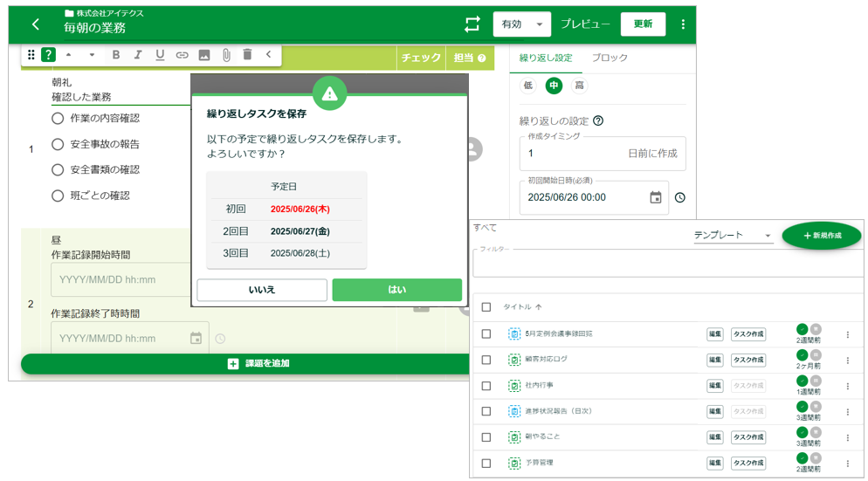Screen dimensions: 868x481
Task: Click the back arrow in the header
Action: click(36, 24)
